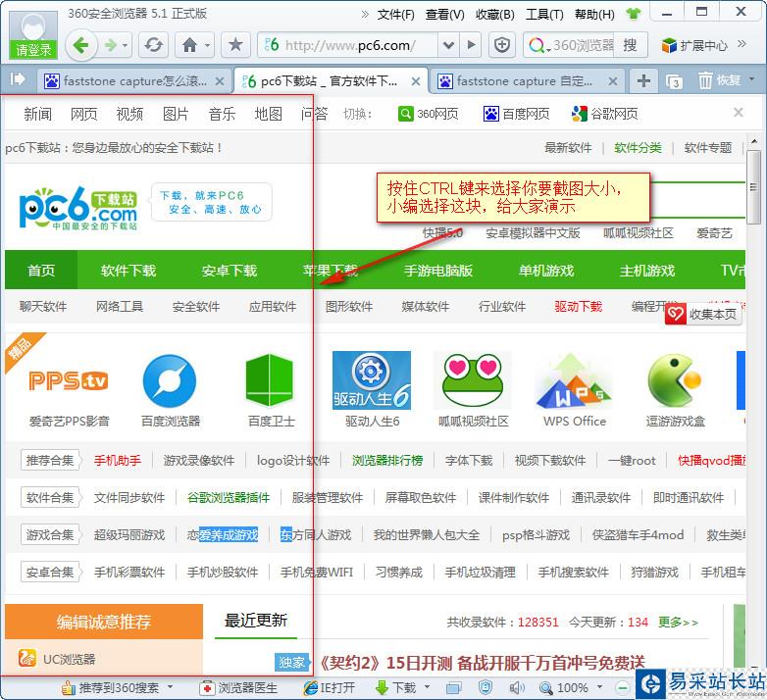Click the IE打开 status bar icon

330,688
